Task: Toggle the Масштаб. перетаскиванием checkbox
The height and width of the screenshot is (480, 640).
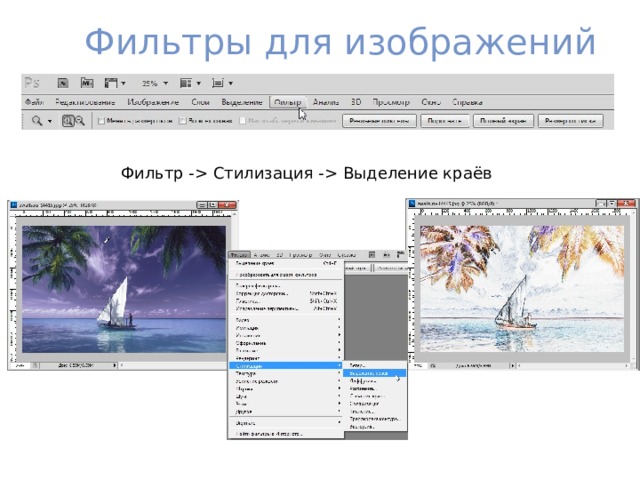Action: 242,121
